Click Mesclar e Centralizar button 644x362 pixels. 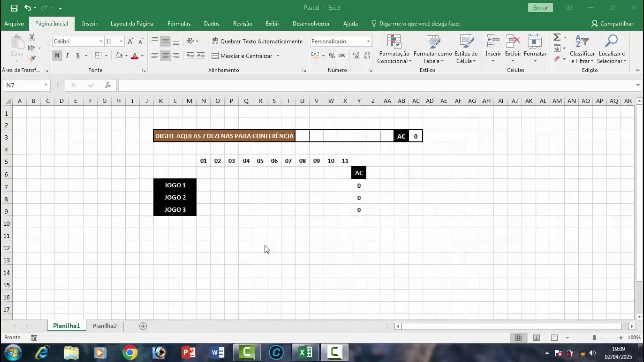pos(242,56)
